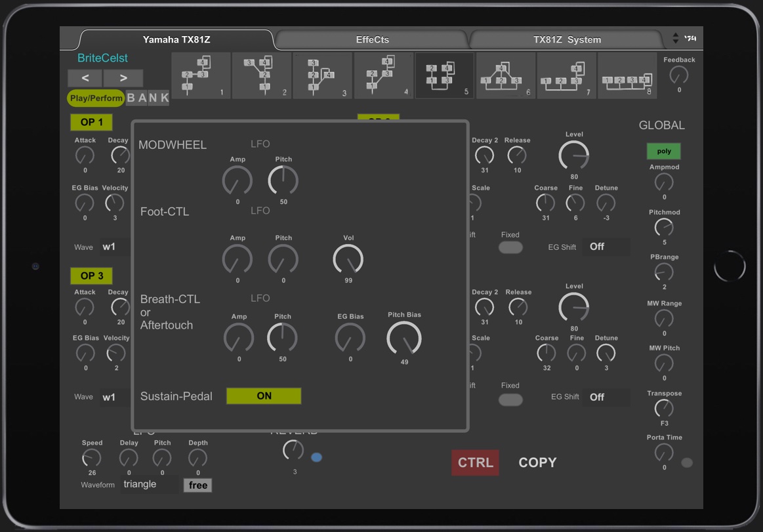The height and width of the screenshot is (532, 763).
Task: Toggle Sustain-Pedal ON switch
Action: pyautogui.click(x=264, y=396)
